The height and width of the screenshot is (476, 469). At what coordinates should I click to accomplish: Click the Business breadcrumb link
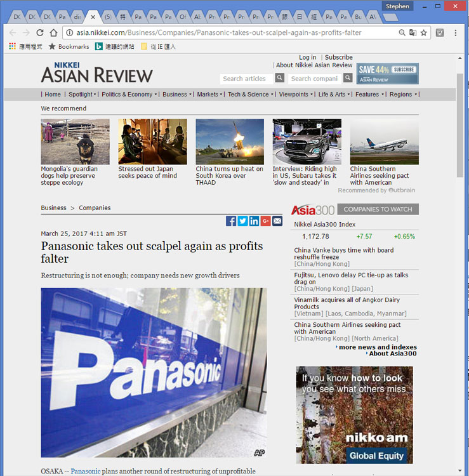pyautogui.click(x=53, y=208)
